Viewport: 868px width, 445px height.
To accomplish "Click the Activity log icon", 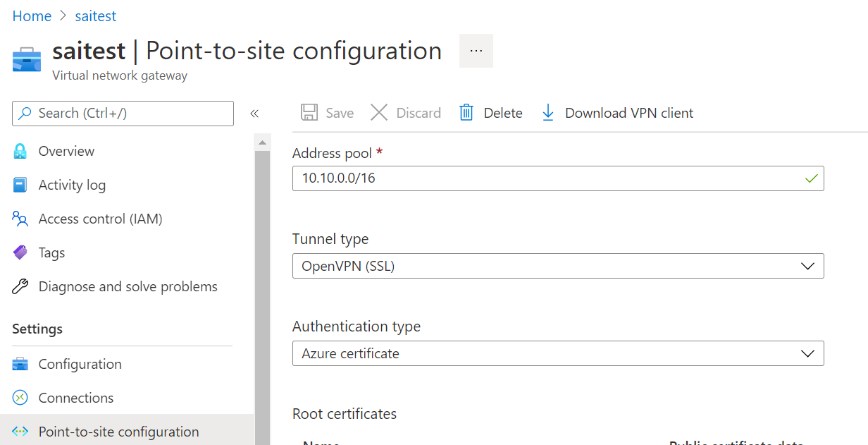I will click(x=20, y=185).
